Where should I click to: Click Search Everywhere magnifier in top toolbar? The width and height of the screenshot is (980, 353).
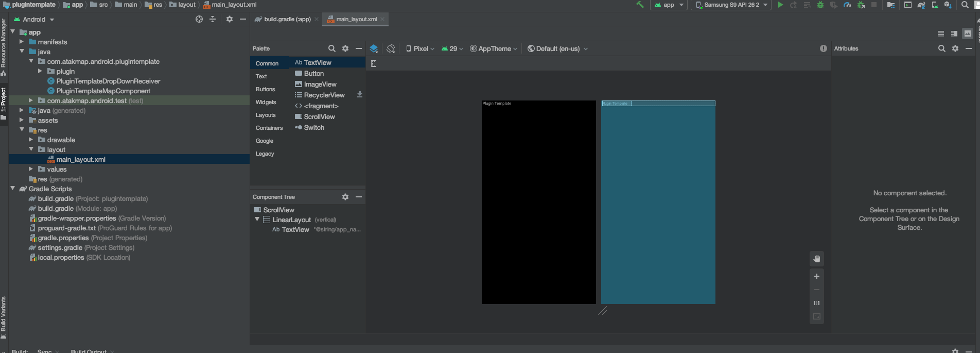pyautogui.click(x=965, y=5)
